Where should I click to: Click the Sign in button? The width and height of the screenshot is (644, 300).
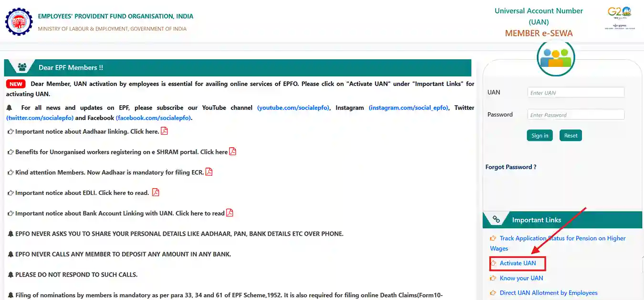coord(540,136)
